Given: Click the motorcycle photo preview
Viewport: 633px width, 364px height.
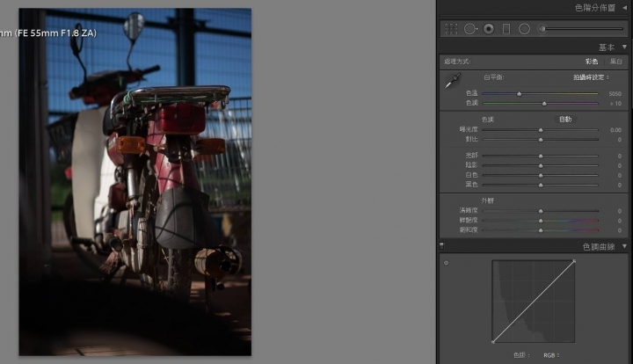Looking at the screenshot, I should coord(135,182).
